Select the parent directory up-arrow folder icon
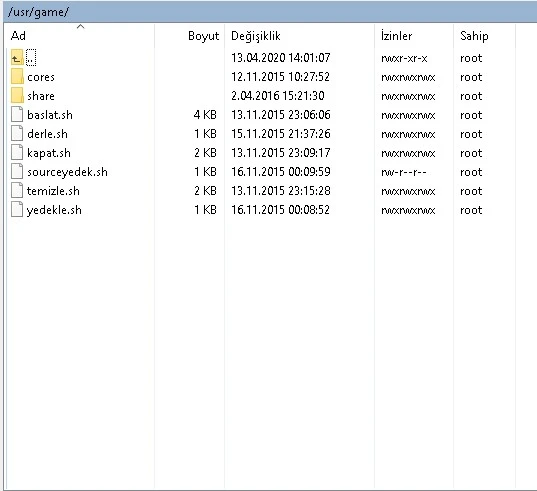The height and width of the screenshot is (491, 537). click(x=17, y=58)
